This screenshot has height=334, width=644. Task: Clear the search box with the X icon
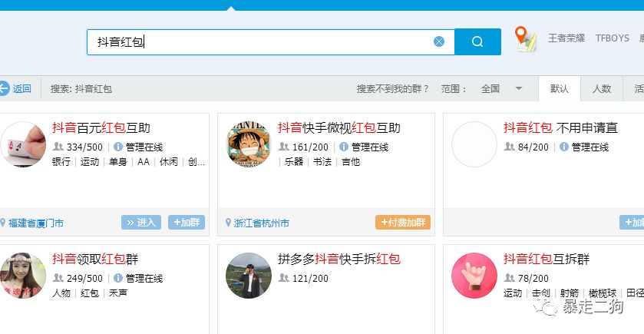[x=439, y=41]
